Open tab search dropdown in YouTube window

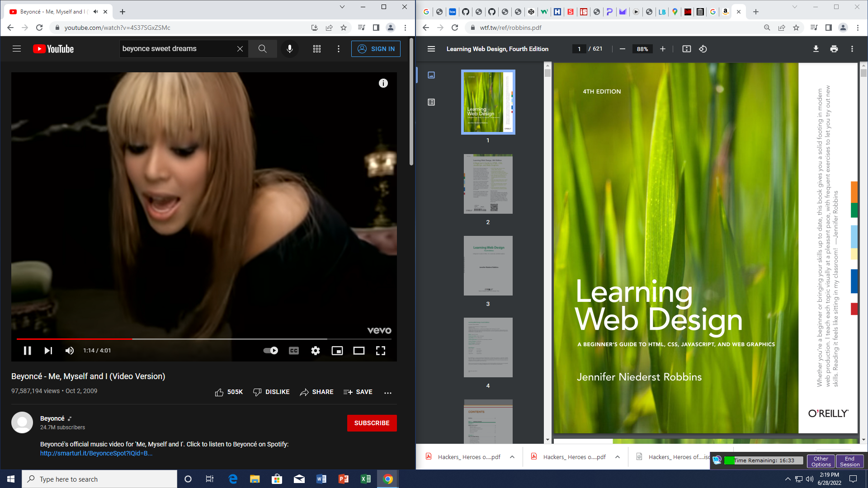point(342,7)
